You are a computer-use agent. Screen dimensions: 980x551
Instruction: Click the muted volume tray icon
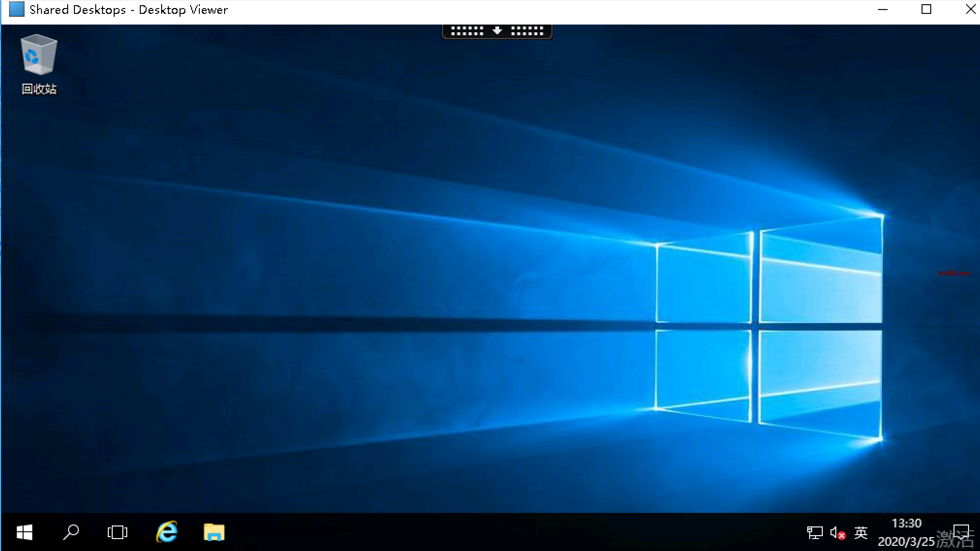pos(837,533)
